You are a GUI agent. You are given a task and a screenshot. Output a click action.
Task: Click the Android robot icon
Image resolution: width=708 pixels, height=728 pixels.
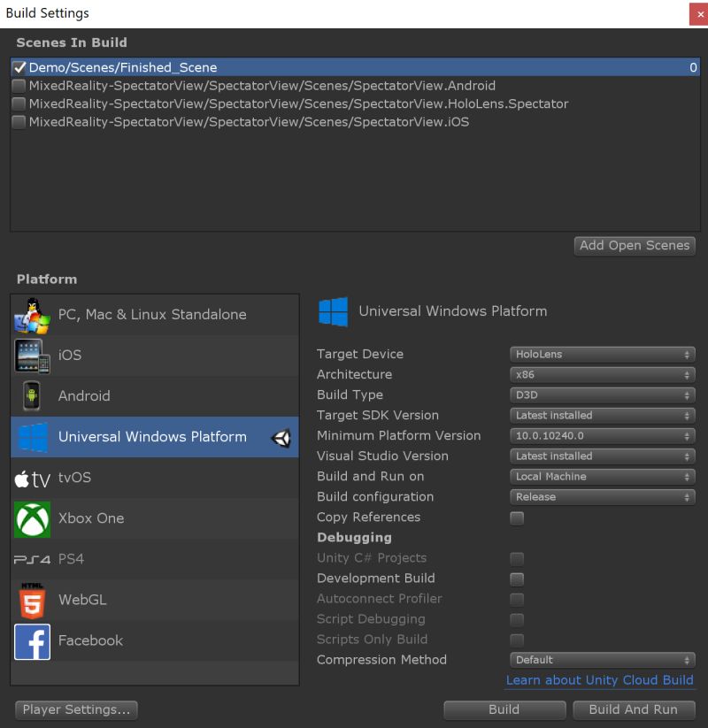coord(32,395)
